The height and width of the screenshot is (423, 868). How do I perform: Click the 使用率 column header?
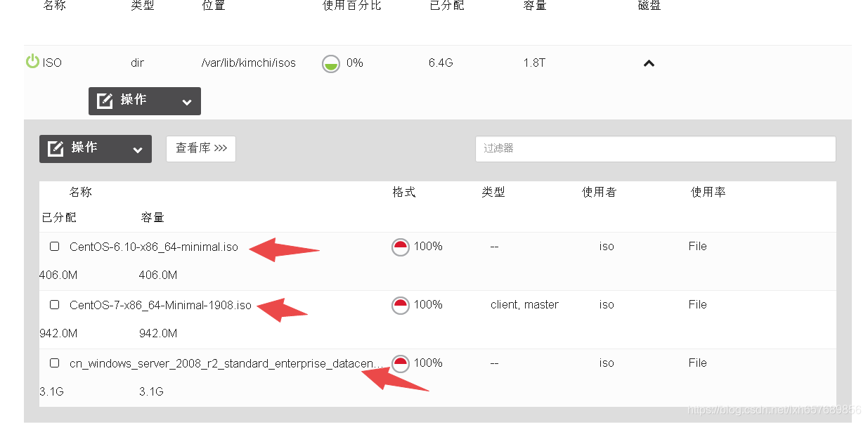pos(708,193)
